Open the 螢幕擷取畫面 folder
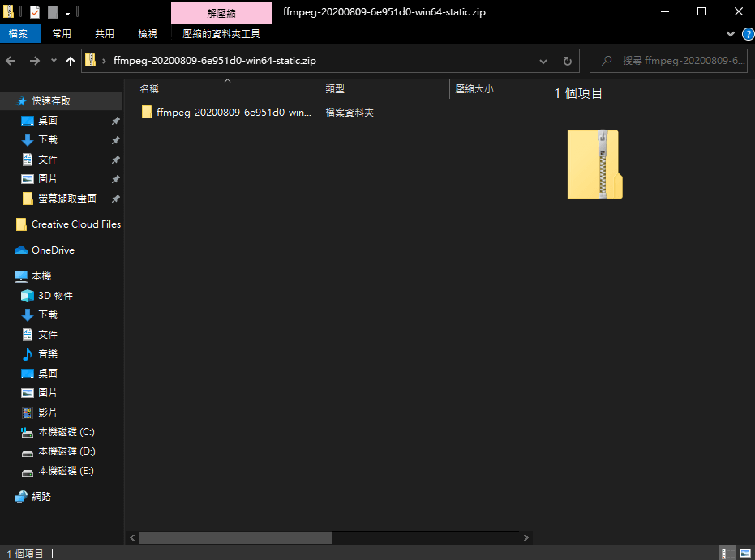Image resolution: width=755 pixels, height=560 pixels. click(67, 199)
